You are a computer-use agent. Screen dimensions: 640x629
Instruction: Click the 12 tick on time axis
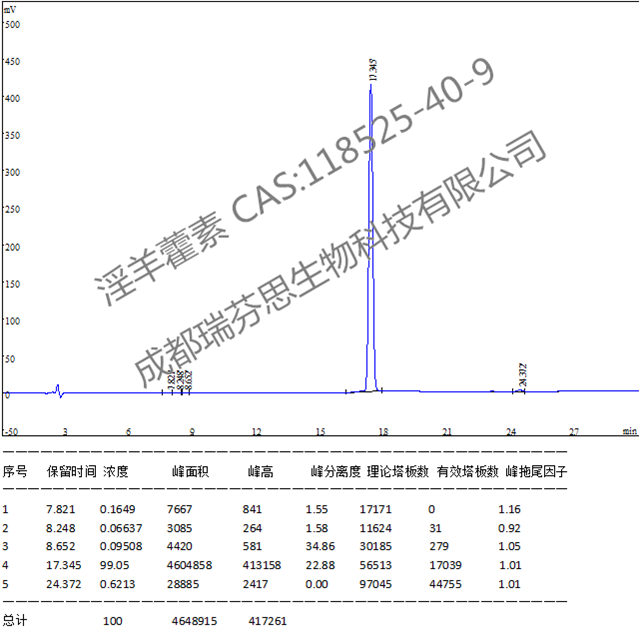coord(257,432)
